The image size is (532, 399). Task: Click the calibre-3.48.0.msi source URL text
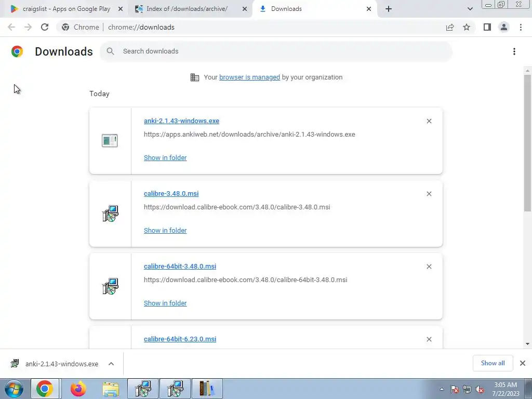coord(237,207)
